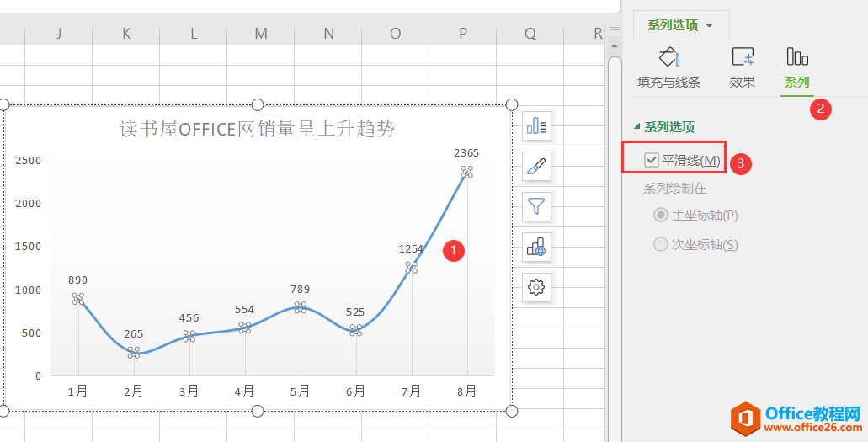This screenshot has height=442, width=868.
Task: Select 主坐标轴 radio option
Action: 660,215
